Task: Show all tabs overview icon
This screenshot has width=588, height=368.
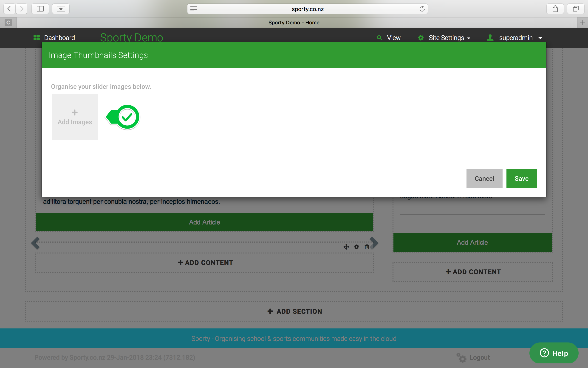Action: (x=576, y=9)
